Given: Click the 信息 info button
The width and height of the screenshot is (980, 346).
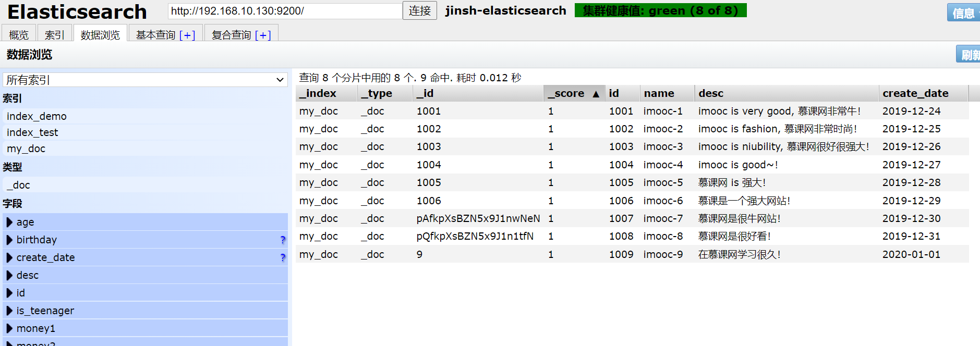Looking at the screenshot, I should 963,13.
